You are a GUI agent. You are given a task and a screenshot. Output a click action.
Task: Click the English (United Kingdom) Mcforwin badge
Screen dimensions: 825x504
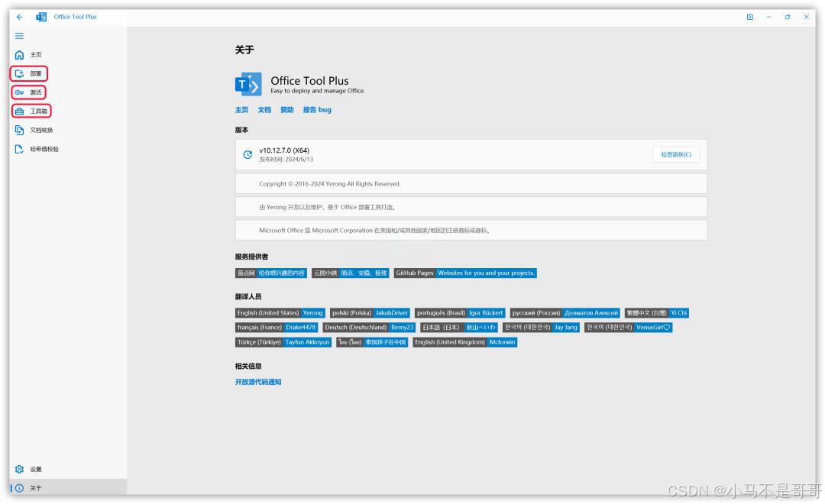pyautogui.click(x=465, y=342)
